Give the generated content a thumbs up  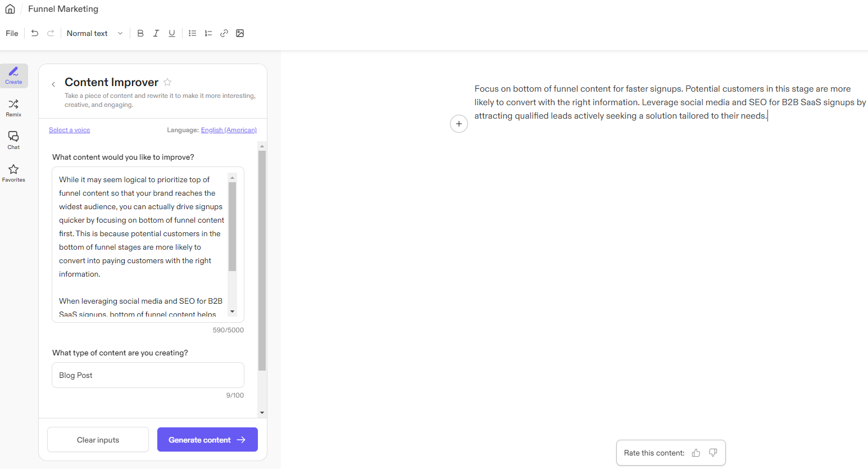click(696, 453)
